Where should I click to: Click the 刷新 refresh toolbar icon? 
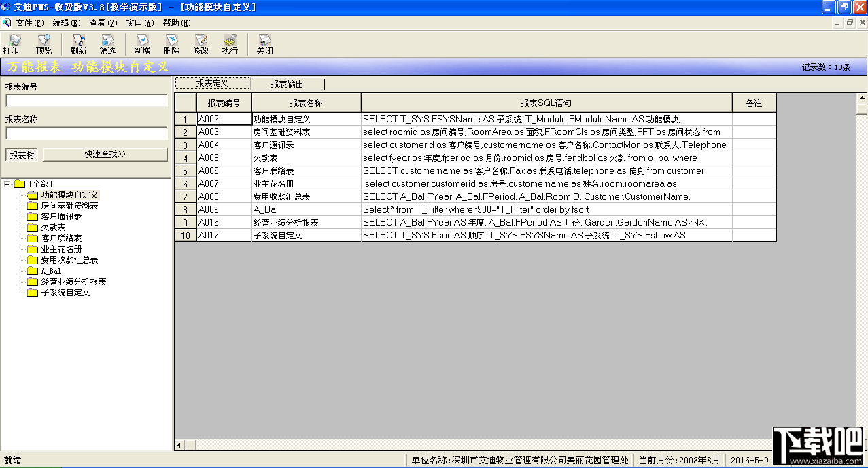click(x=78, y=45)
